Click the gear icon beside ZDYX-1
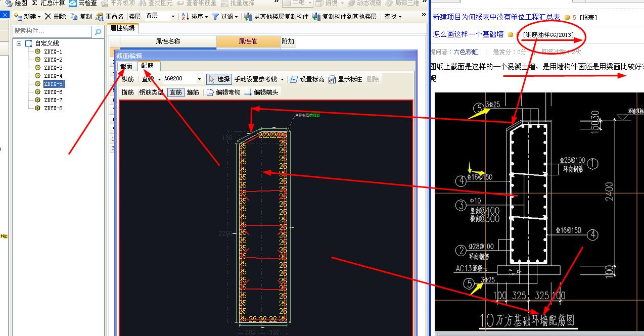644x336 pixels. [x=37, y=52]
